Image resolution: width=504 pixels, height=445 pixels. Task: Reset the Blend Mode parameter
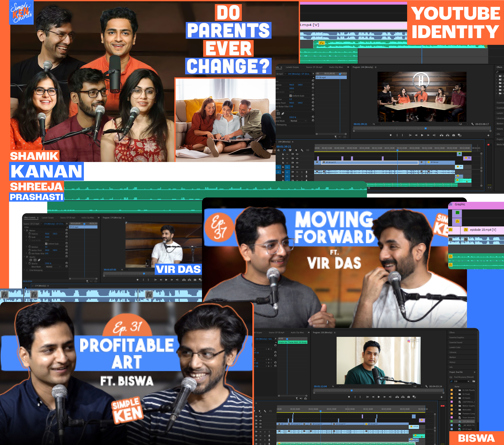[x=313, y=120]
